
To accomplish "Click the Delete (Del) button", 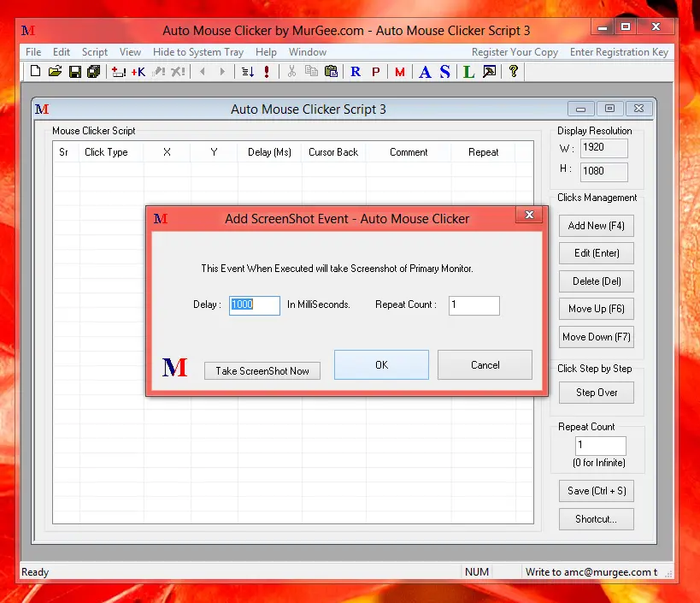I will click(x=597, y=281).
